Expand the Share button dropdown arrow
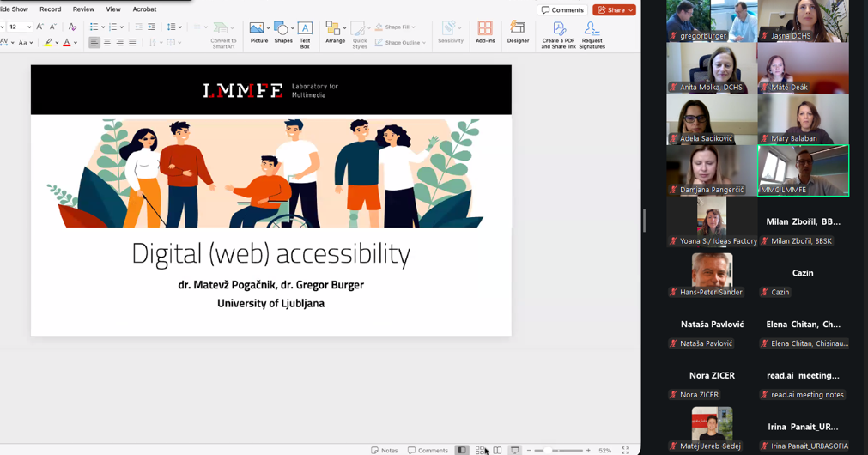 tap(630, 10)
